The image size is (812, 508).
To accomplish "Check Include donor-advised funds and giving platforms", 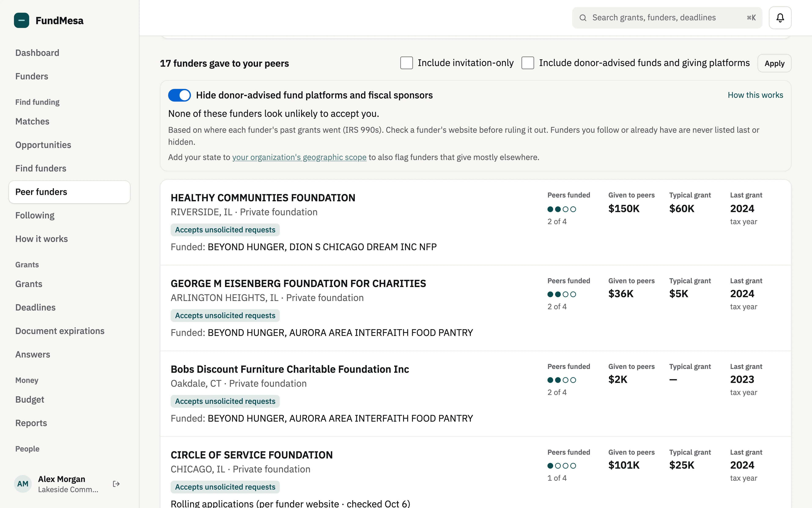I will point(528,63).
